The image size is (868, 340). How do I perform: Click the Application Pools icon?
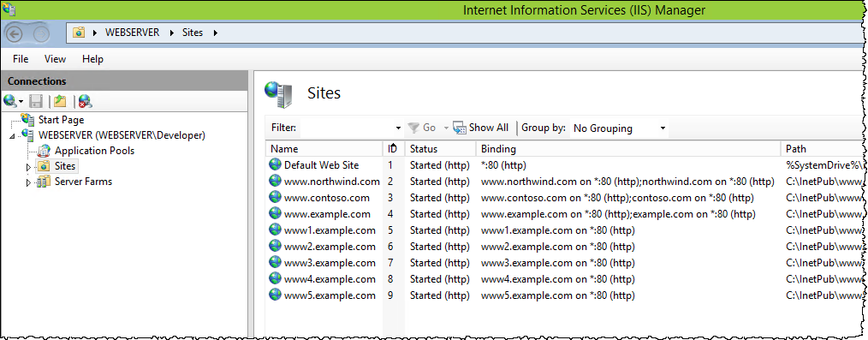(x=45, y=150)
